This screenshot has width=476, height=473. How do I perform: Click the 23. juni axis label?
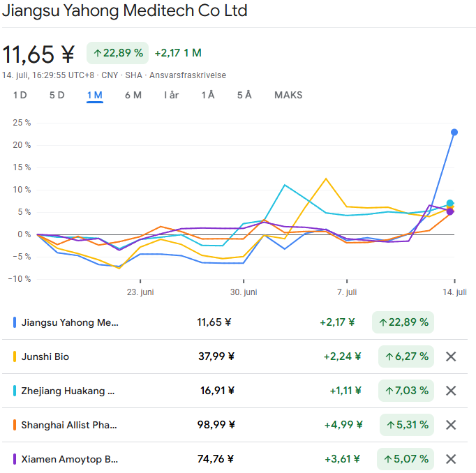point(140,292)
